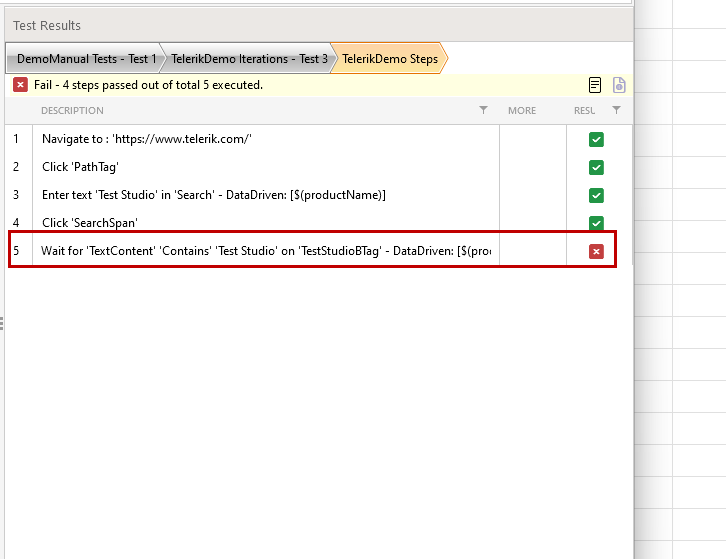Open the Description column filter
726x559 pixels.
483,110
